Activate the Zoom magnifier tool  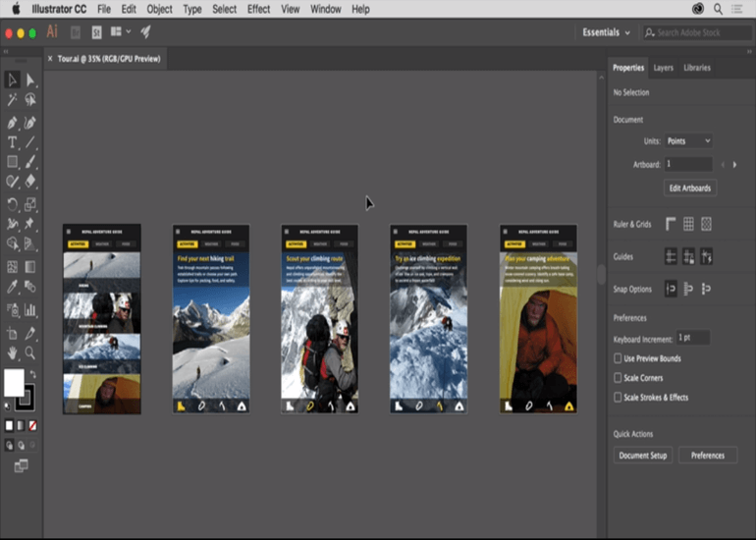(x=30, y=352)
